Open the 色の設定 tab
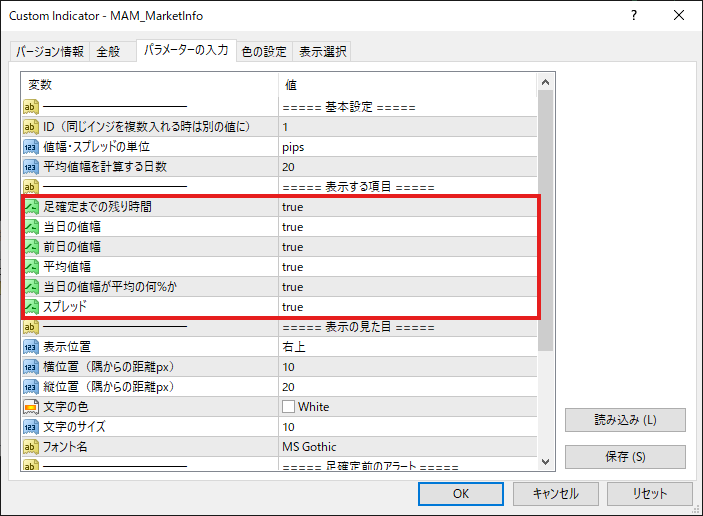703x516 pixels. click(264, 52)
